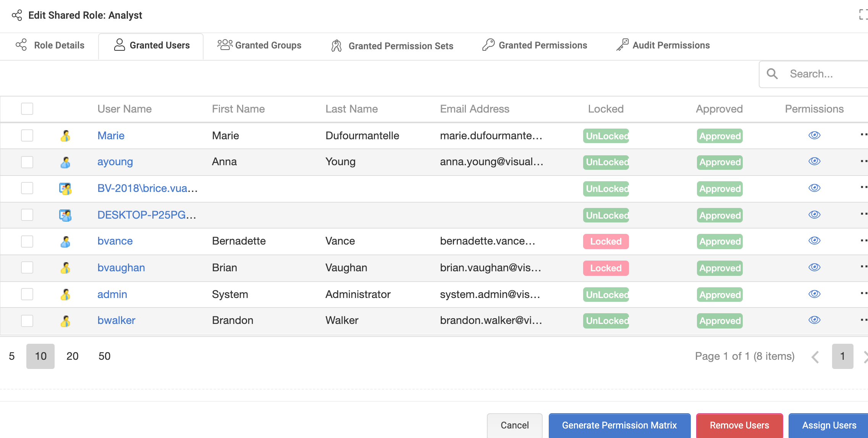View permissions eye icon for bvance
This screenshot has height=438, width=868.
[814, 241]
